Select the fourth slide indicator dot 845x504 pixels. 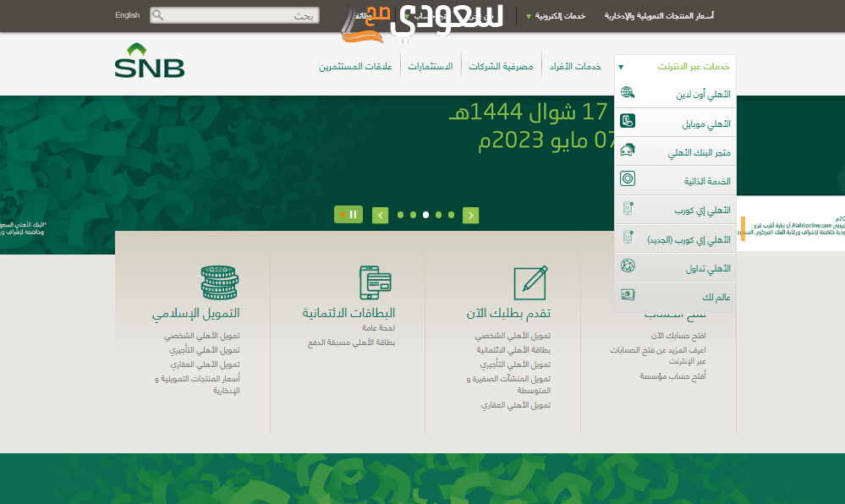coord(439,215)
